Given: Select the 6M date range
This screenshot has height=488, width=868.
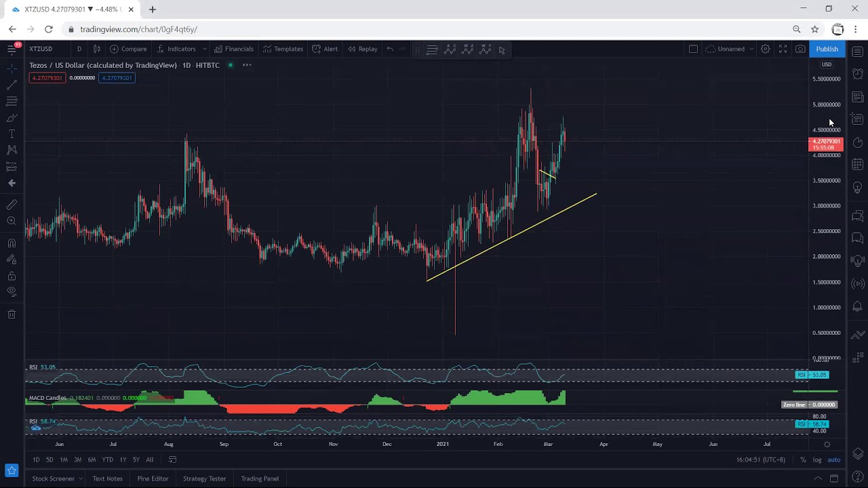Looking at the screenshot, I should pos(92,460).
